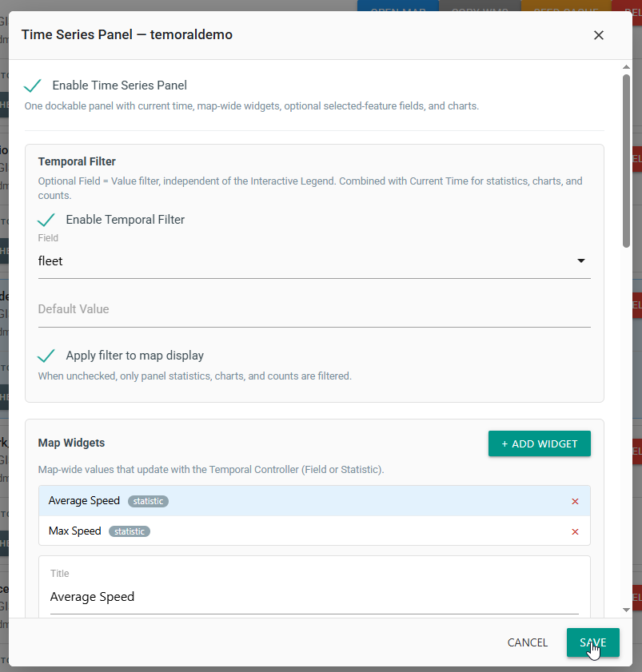
Task: Click the Temporal Filter heading
Action: pyautogui.click(x=77, y=161)
